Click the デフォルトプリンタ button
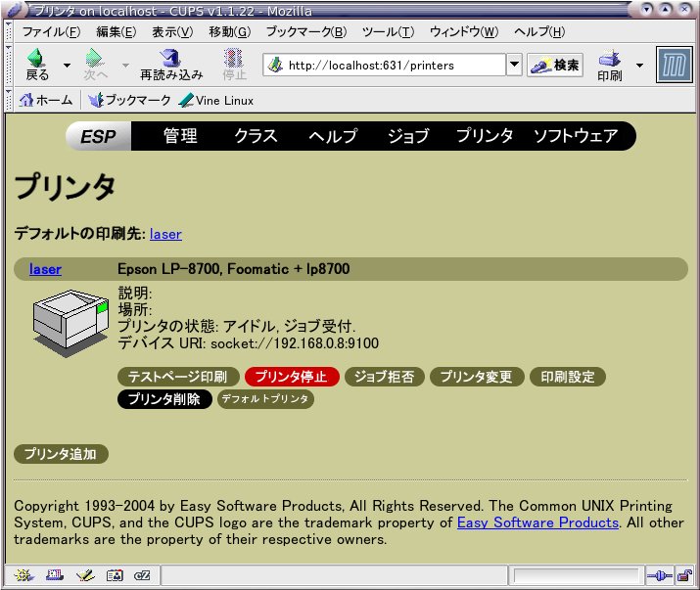Screen dimensions: 700x590 pyautogui.click(x=265, y=399)
